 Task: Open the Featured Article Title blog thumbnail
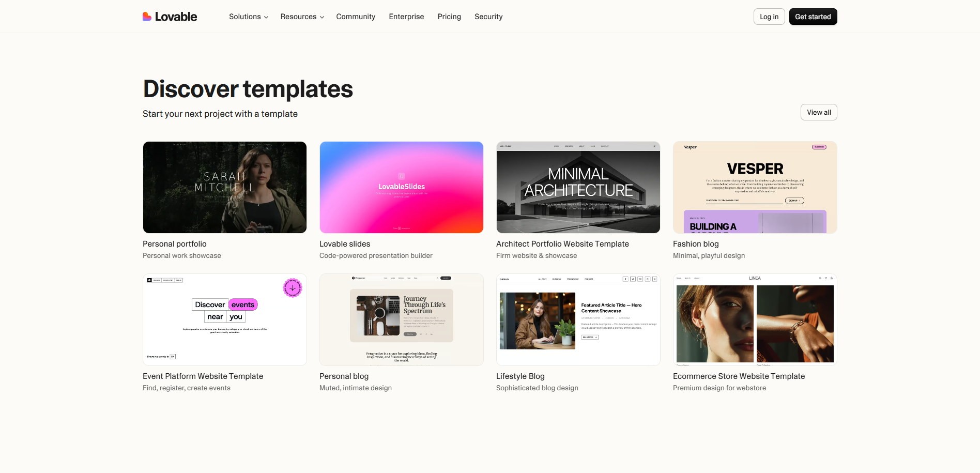(x=578, y=319)
